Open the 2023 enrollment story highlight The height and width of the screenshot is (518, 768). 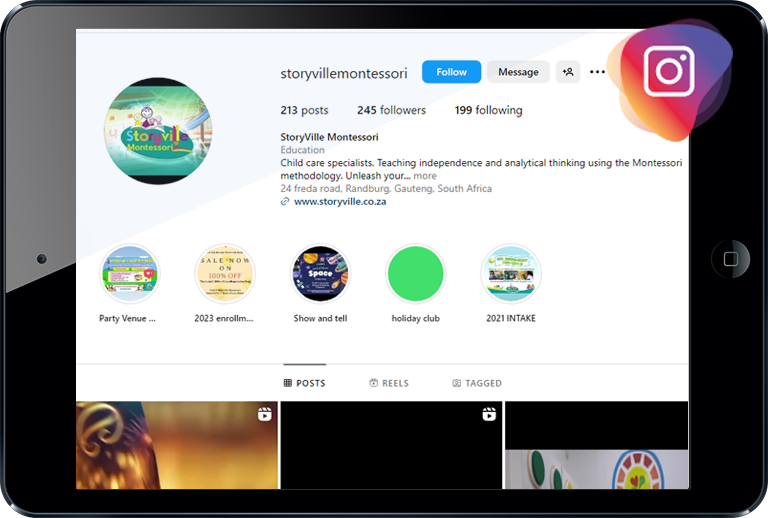point(225,274)
